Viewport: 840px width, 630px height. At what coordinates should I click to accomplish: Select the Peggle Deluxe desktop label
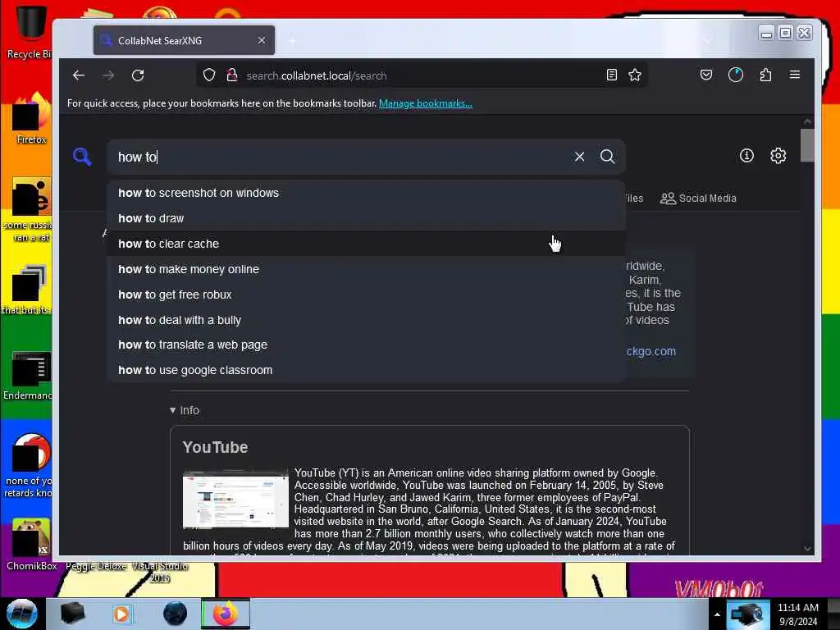(96, 566)
